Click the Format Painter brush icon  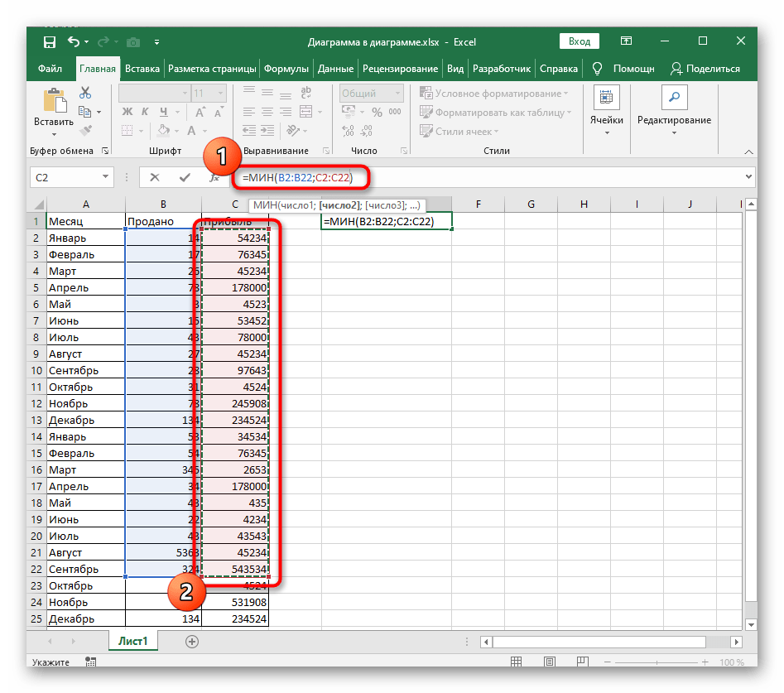(85, 131)
